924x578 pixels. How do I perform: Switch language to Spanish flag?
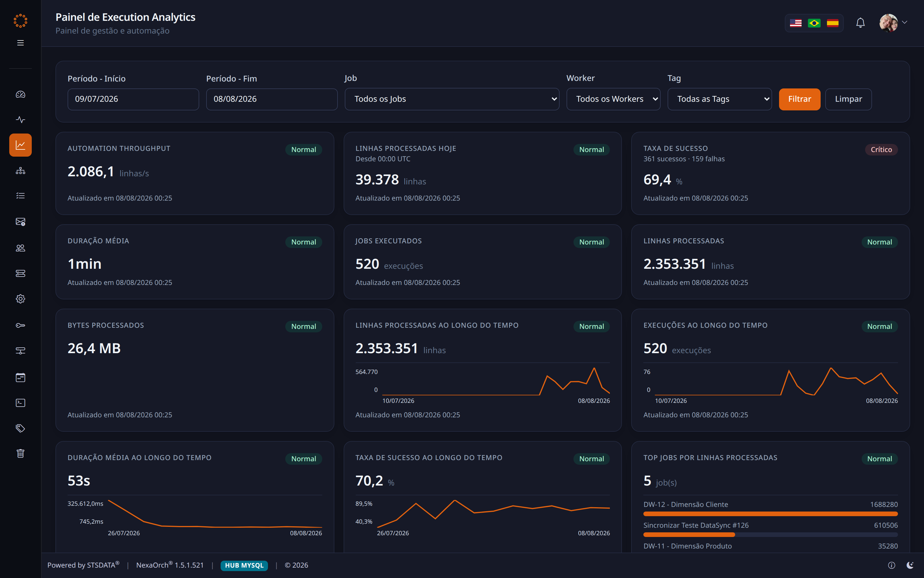click(833, 23)
